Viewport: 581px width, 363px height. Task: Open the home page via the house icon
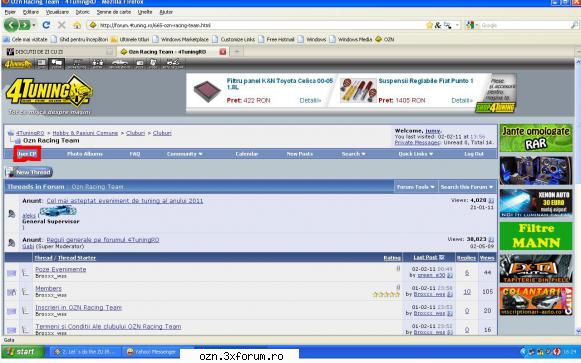[x=77, y=25]
